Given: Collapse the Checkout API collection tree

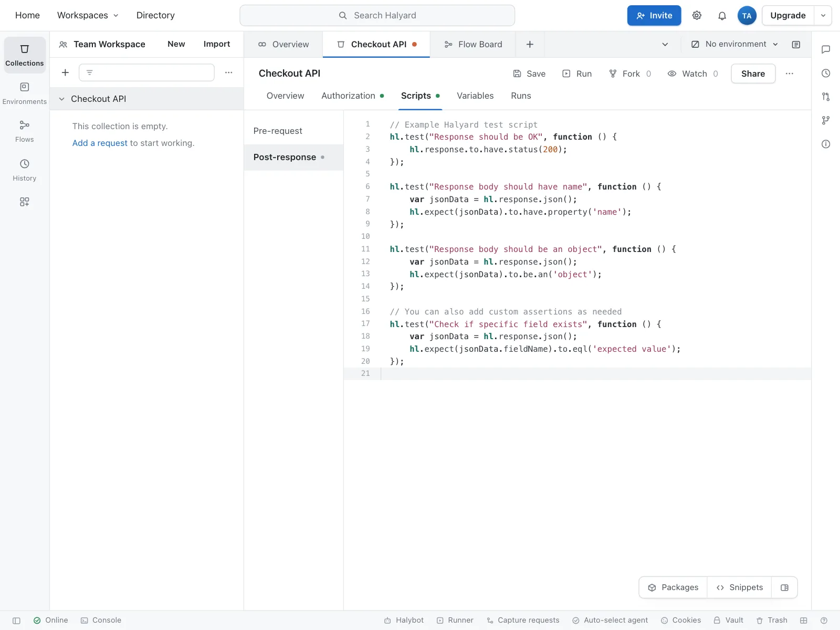Looking at the screenshot, I should point(61,99).
